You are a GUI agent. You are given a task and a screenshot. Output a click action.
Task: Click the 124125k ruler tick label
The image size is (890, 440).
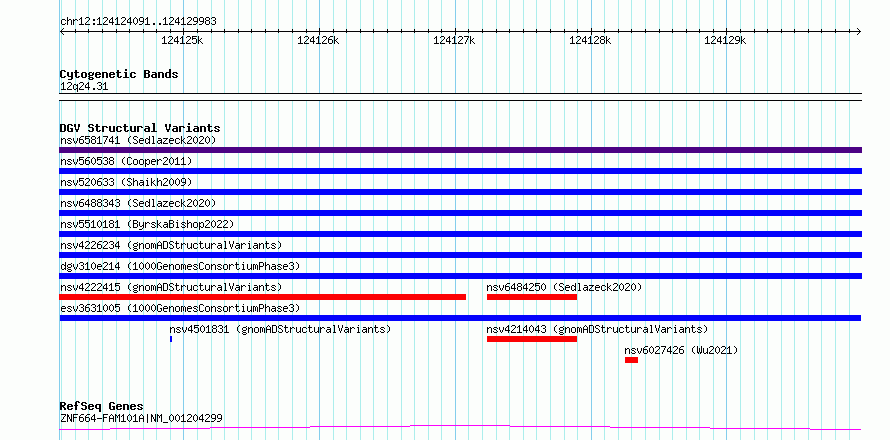[x=182, y=40]
